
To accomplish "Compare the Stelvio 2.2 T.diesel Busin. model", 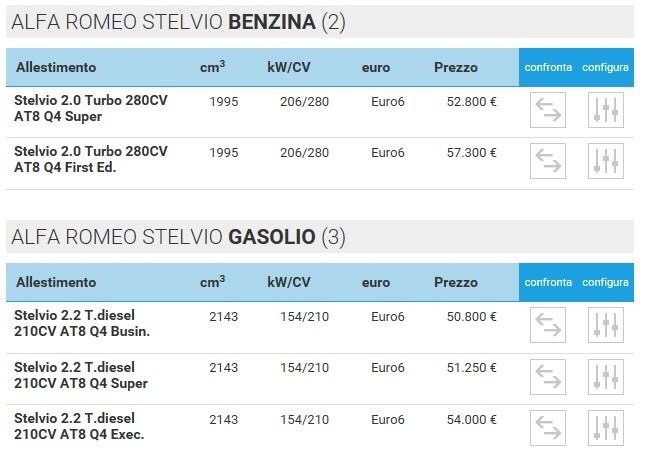I will pos(548,325).
